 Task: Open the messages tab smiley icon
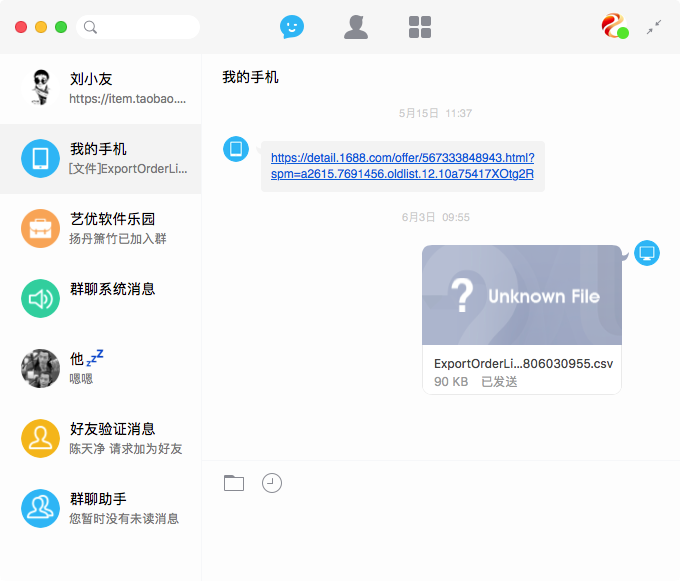click(292, 27)
